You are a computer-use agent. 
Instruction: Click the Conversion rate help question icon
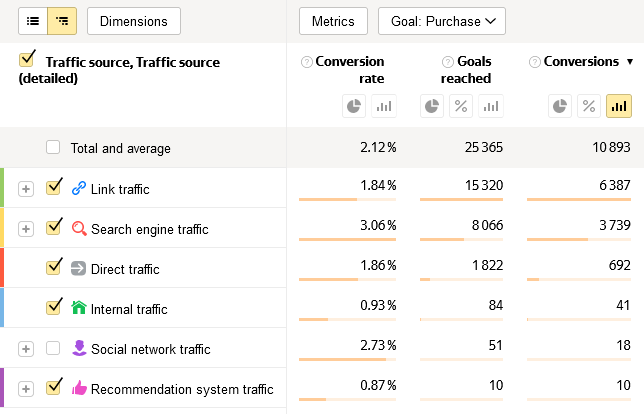coord(307,62)
